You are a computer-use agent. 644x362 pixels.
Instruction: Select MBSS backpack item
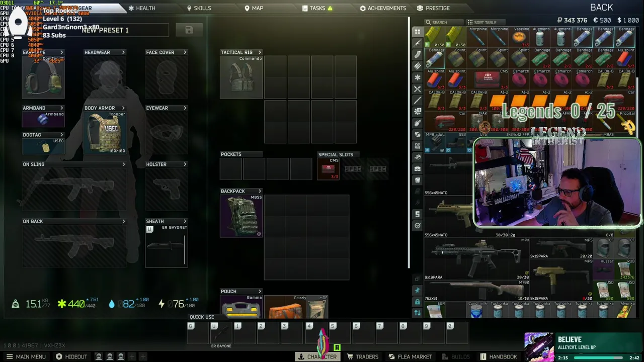click(242, 216)
